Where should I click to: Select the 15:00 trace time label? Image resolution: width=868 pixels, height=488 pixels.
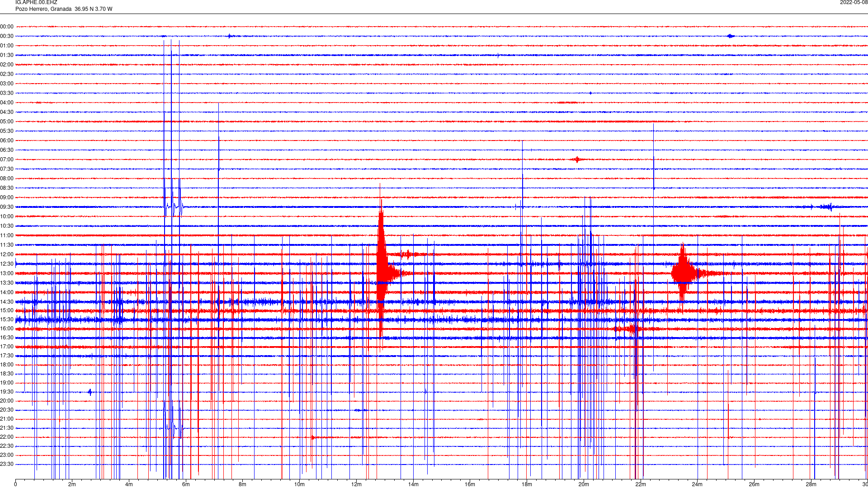pyautogui.click(x=7, y=310)
